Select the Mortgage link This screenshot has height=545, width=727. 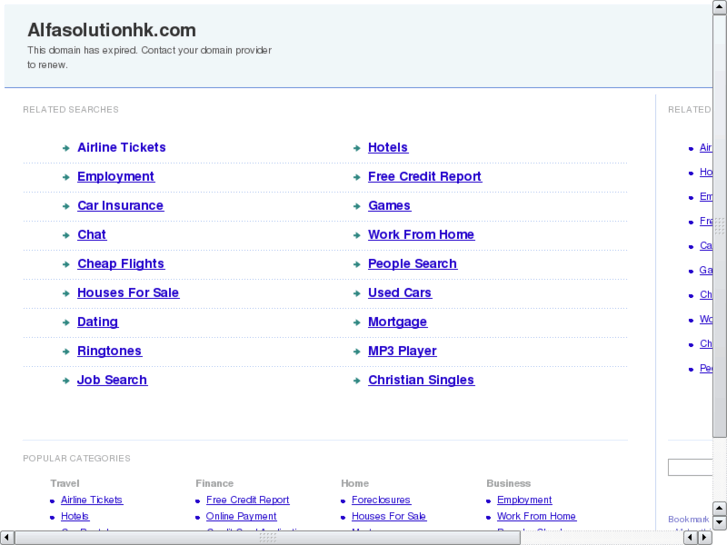click(x=397, y=322)
